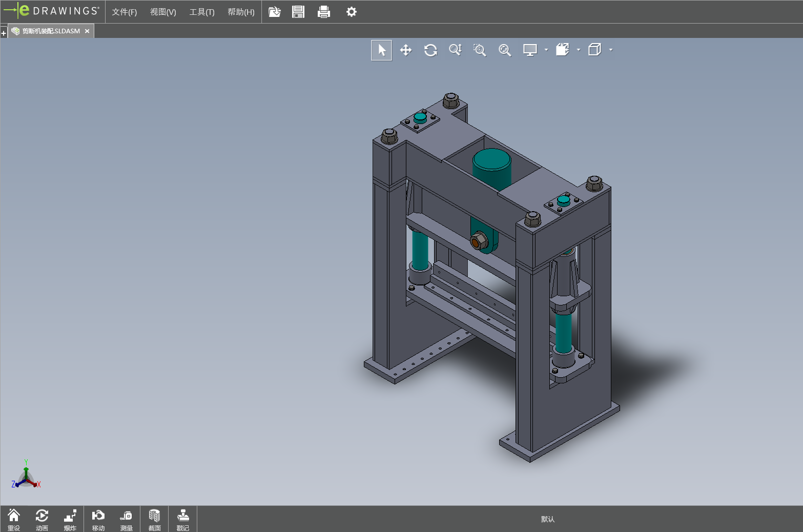The image size is (803, 532).
Task: Click the Zoom in/out magnifier tool
Action: [455, 50]
